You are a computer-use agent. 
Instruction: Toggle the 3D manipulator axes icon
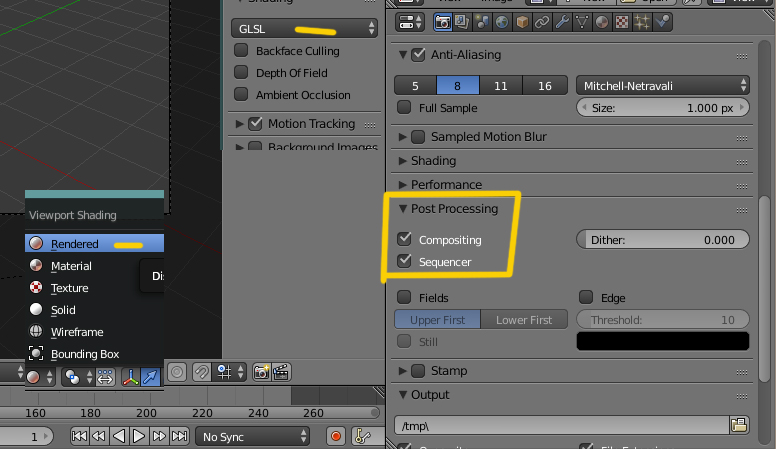131,377
